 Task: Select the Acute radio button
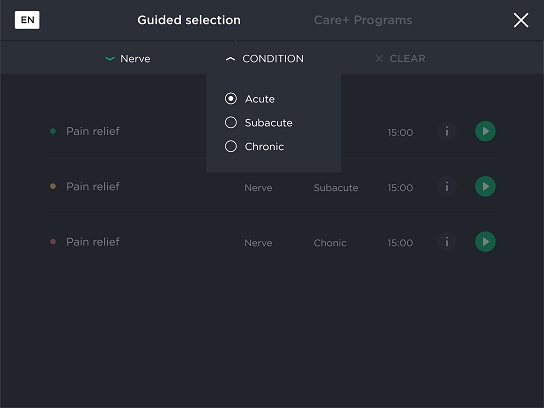pyautogui.click(x=231, y=99)
